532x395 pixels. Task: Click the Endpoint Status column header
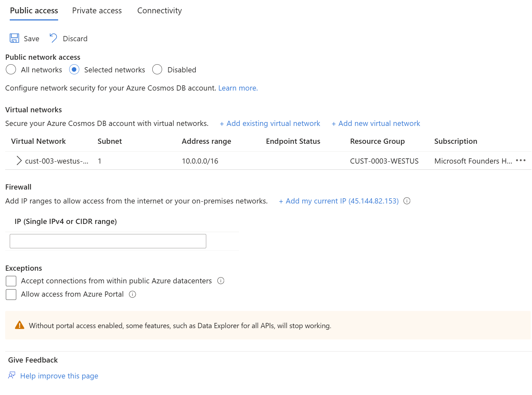pos(293,141)
